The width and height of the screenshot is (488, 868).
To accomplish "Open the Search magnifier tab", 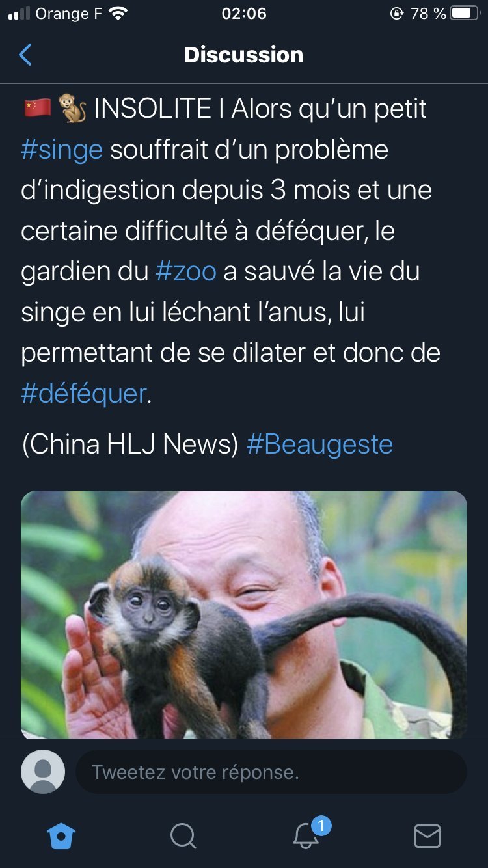I will pyautogui.click(x=183, y=835).
